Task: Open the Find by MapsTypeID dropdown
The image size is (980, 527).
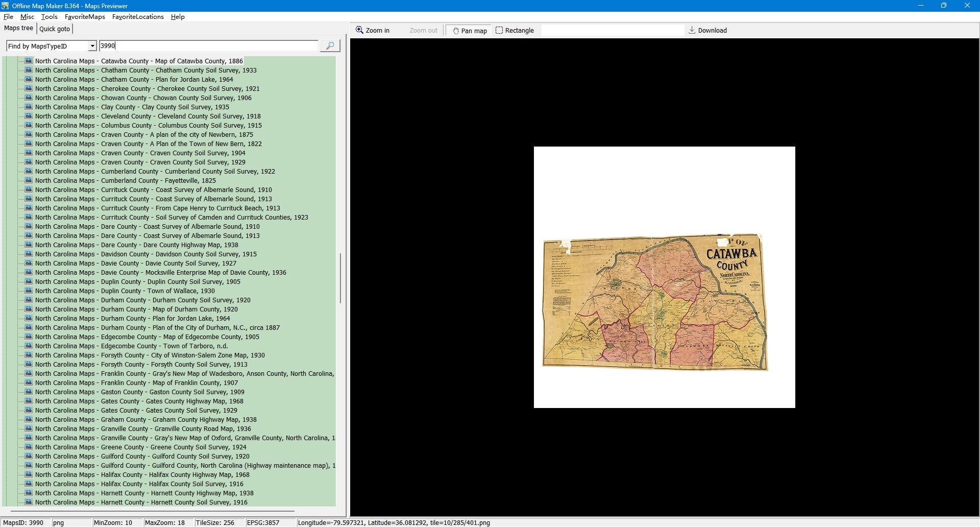Action: pyautogui.click(x=92, y=46)
